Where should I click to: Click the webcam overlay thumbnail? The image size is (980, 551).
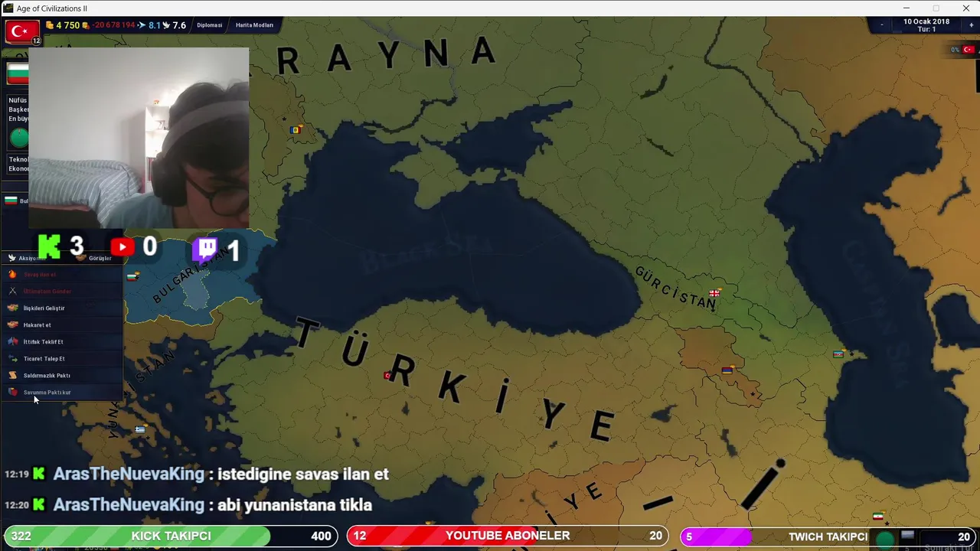[139, 138]
